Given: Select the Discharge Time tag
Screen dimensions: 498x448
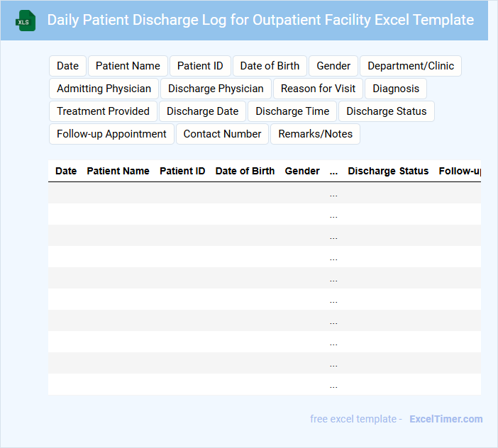Looking at the screenshot, I should pyautogui.click(x=292, y=111).
